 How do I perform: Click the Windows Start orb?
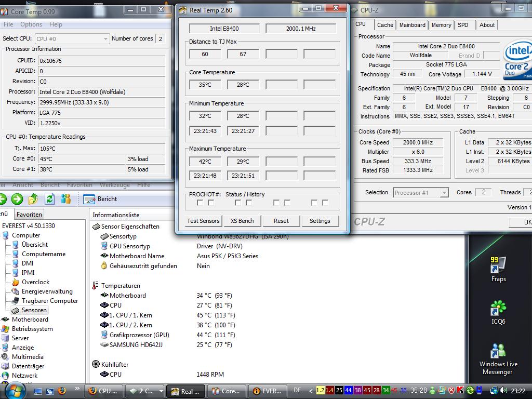[x=14, y=391]
